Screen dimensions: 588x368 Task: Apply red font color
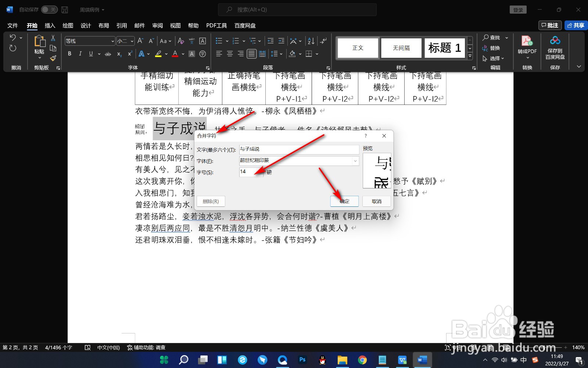click(x=175, y=54)
